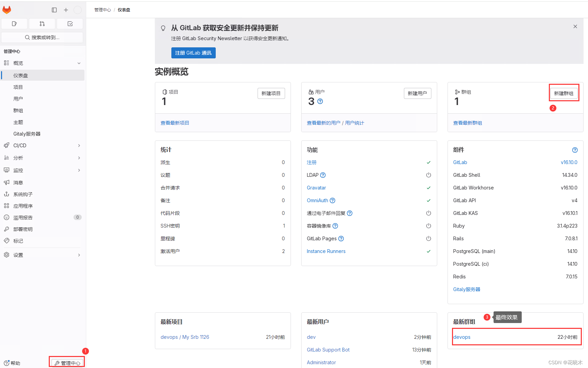This screenshot has width=588, height=368.
Task: Open the devops group link
Action: [x=462, y=337]
